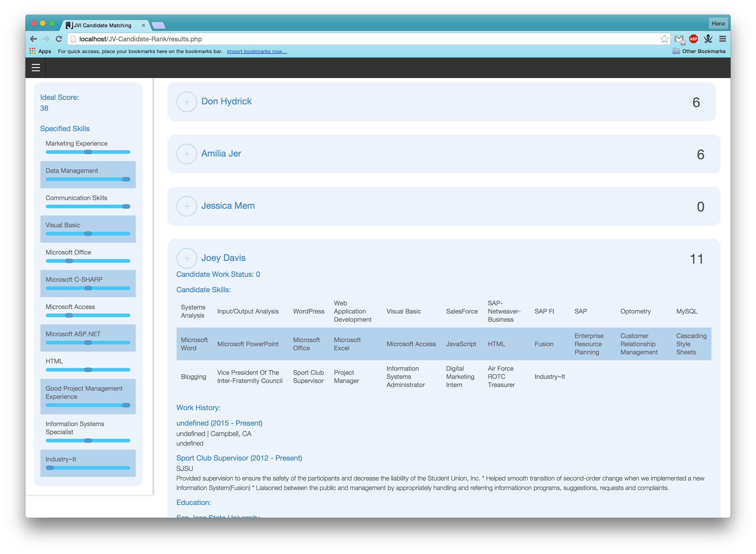Open the hamburger sidebar menu
This screenshot has width=756, height=554.
tap(36, 68)
